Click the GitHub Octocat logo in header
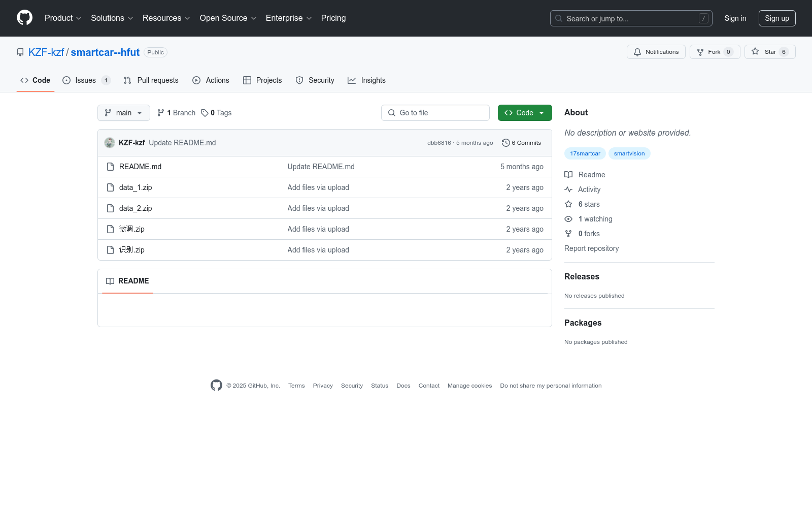The image size is (812, 508). click(x=24, y=18)
